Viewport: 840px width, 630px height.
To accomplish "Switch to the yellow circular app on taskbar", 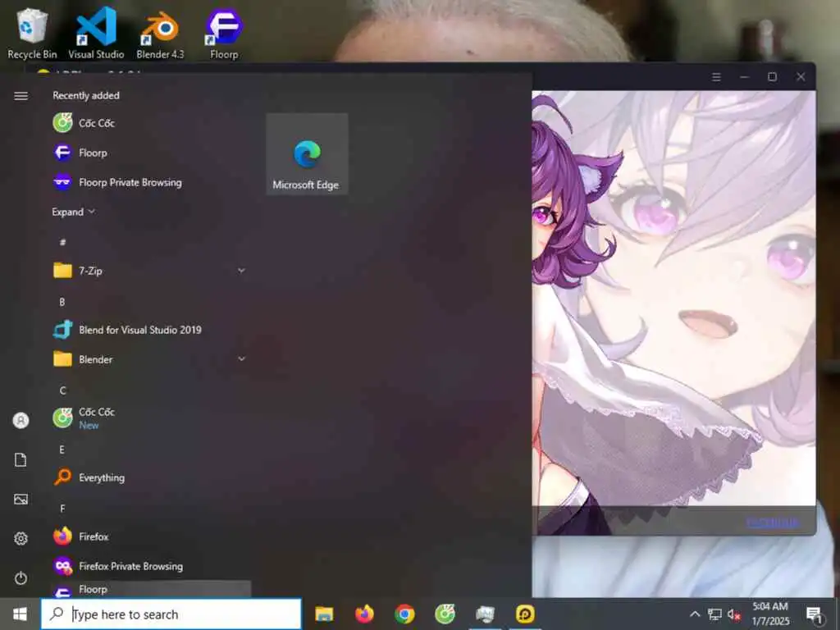I will [525, 614].
